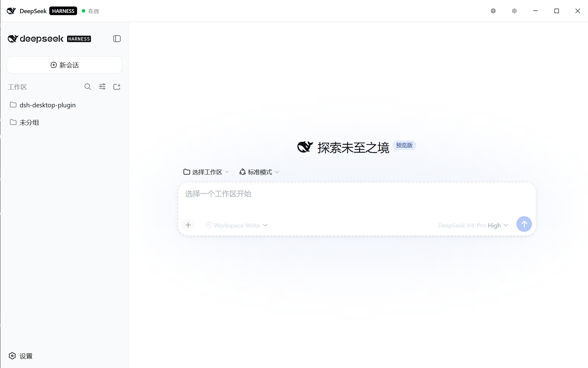The height and width of the screenshot is (368, 588).
Task: Click the 探索未至之境 heading
Action: click(x=353, y=148)
